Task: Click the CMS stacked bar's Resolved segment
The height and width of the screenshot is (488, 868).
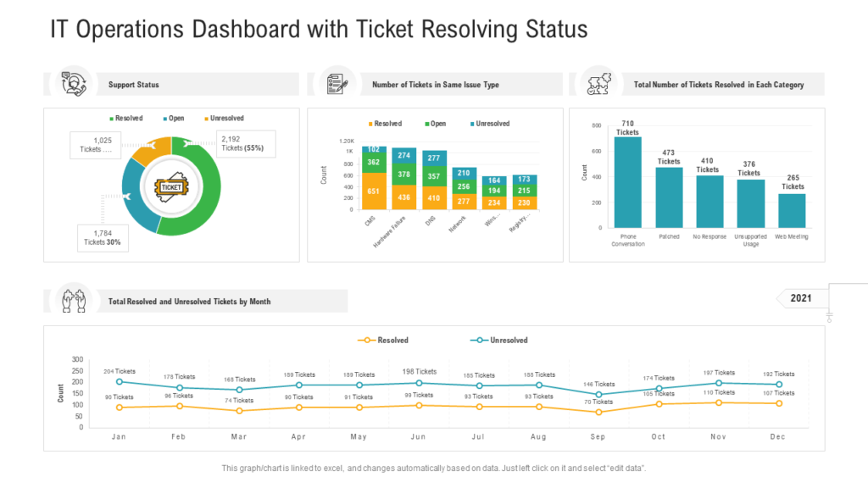Action: (374, 191)
